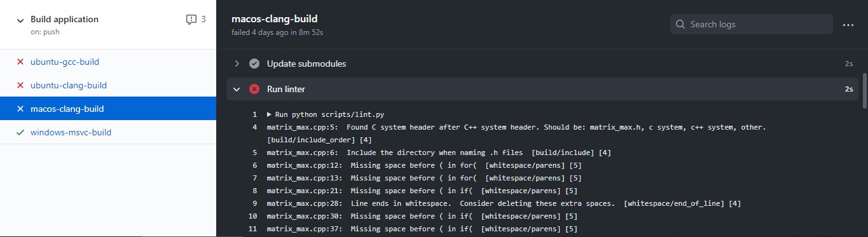Screen dimensions: 868x237
Task: Click the green checkmark beside windows-msvc-build
Action: point(20,132)
